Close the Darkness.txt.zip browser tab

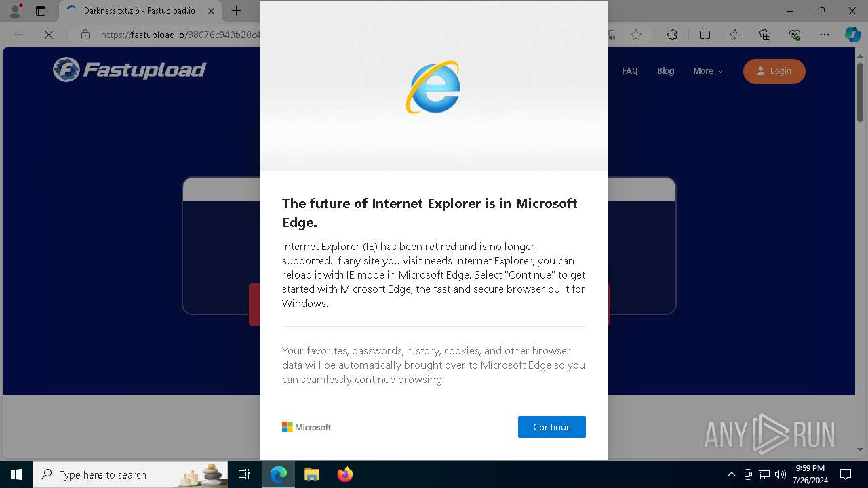(211, 11)
